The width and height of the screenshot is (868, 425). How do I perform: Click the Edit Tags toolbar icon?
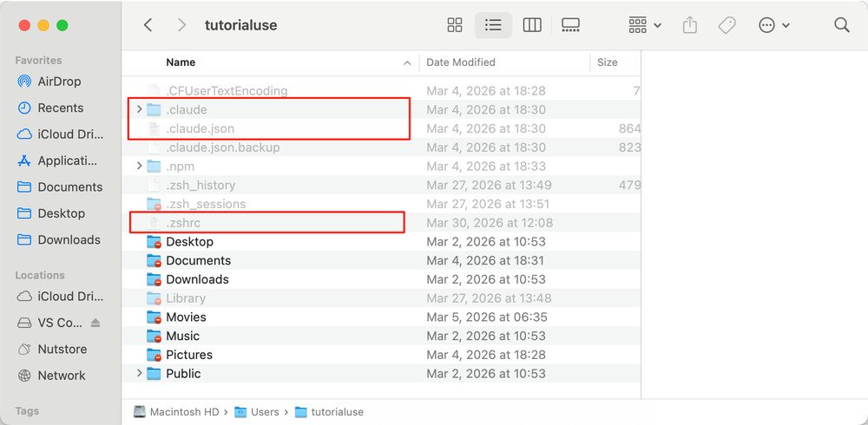click(x=727, y=25)
